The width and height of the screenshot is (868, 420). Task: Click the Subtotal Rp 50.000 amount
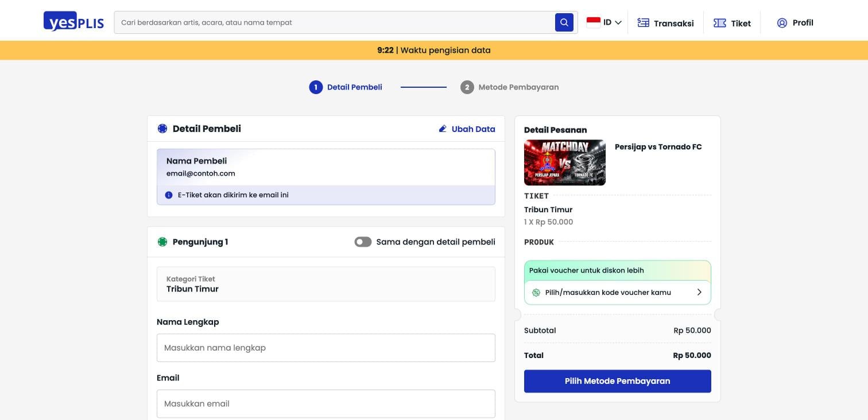point(692,330)
